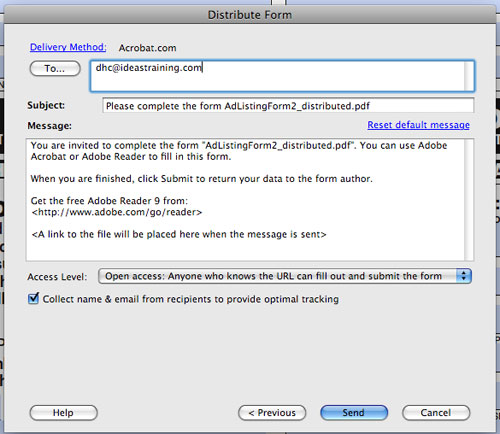Go back with the Previous button
This screenshot has width=500, height=434.
[272, 413]
